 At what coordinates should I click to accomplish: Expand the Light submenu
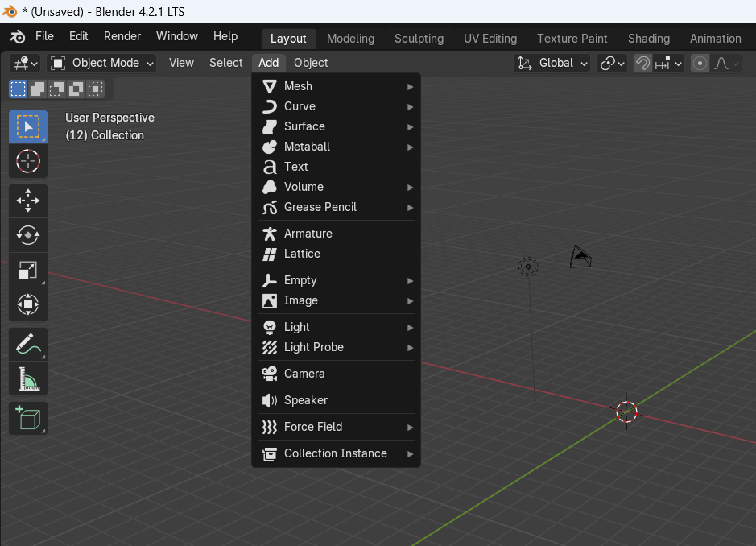[336, 328]
